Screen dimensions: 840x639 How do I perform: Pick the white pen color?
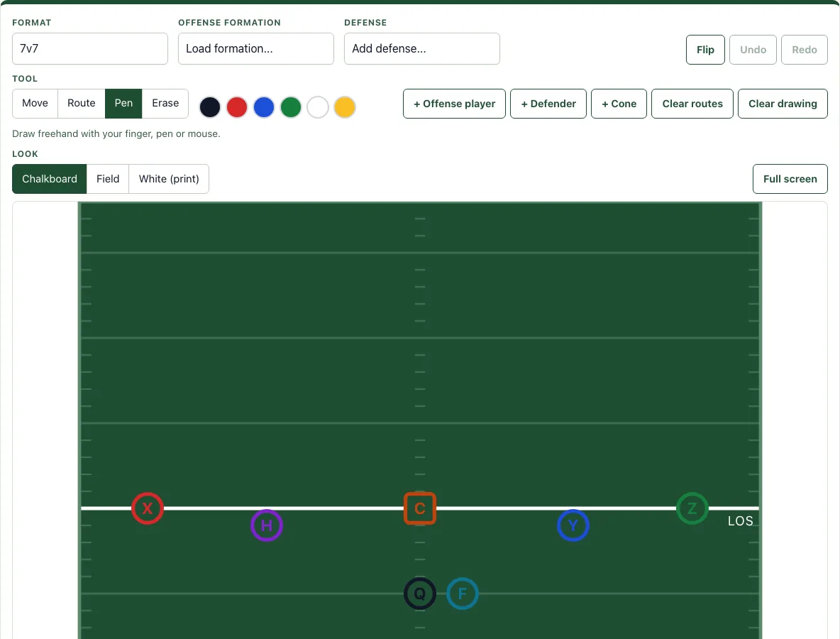pos(318,107)
